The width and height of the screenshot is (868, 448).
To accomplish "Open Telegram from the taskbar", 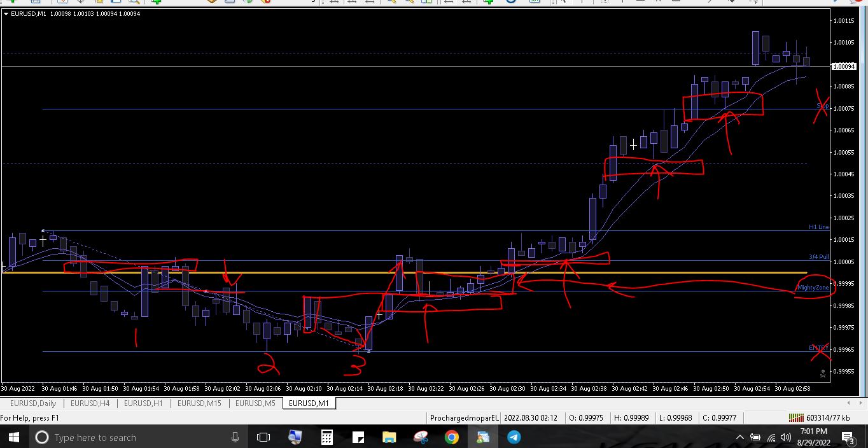I will [514, 437].
